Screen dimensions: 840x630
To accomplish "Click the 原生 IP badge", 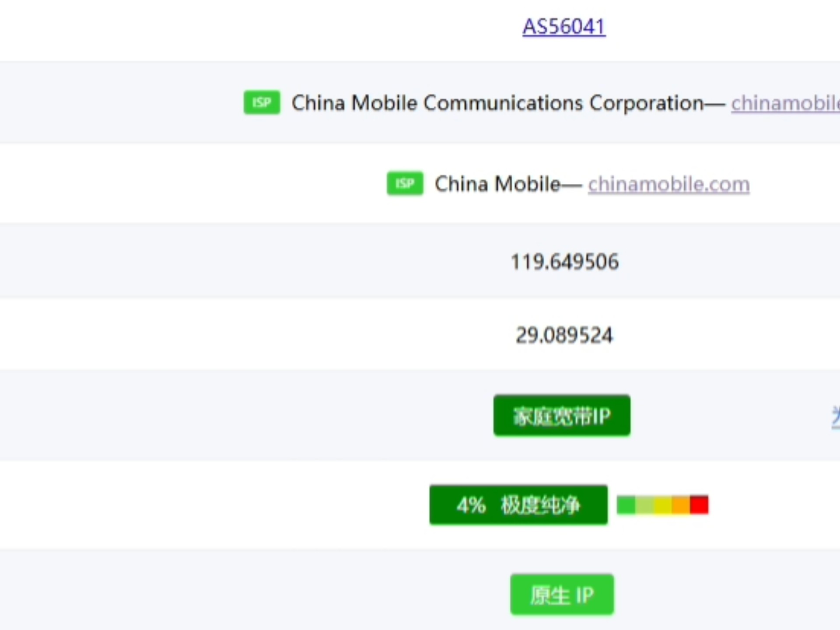I will point(562,594).
